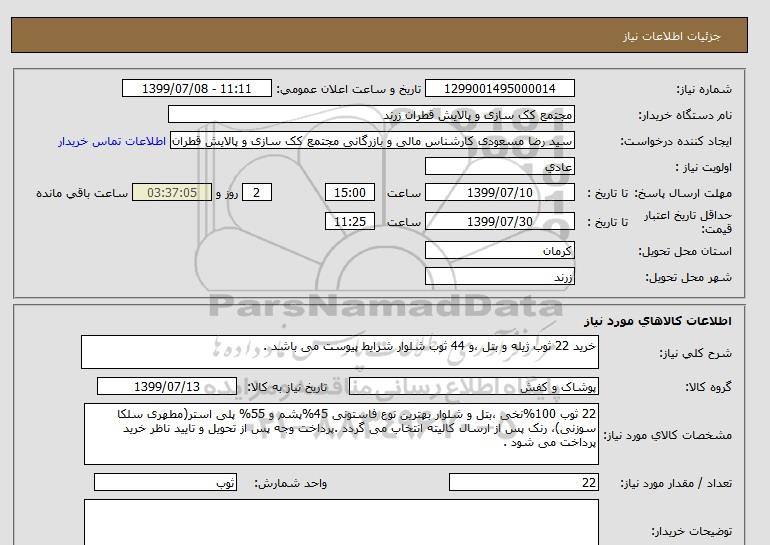
Task: Select the countdown timer field 03:37:05
Action: (172, 193)
